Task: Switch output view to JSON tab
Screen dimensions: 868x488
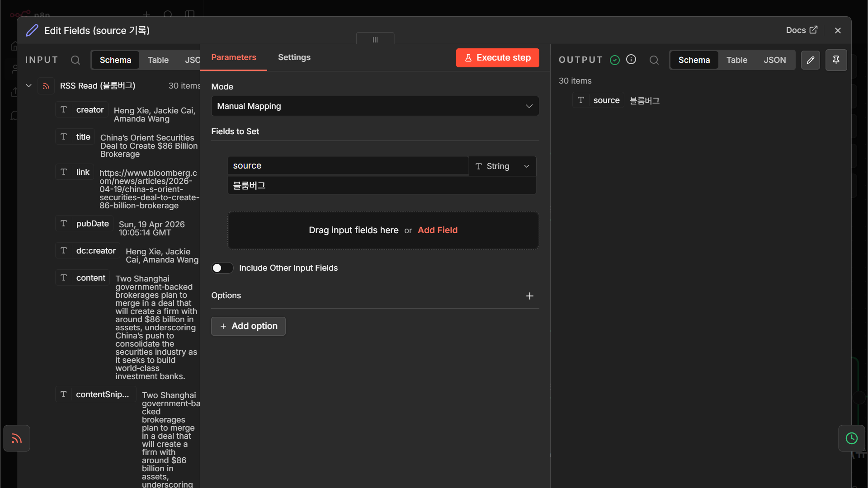Action: pos(775,60)
